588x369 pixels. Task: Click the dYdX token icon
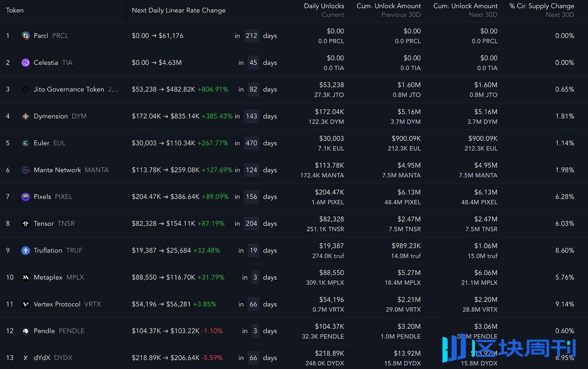25,358
